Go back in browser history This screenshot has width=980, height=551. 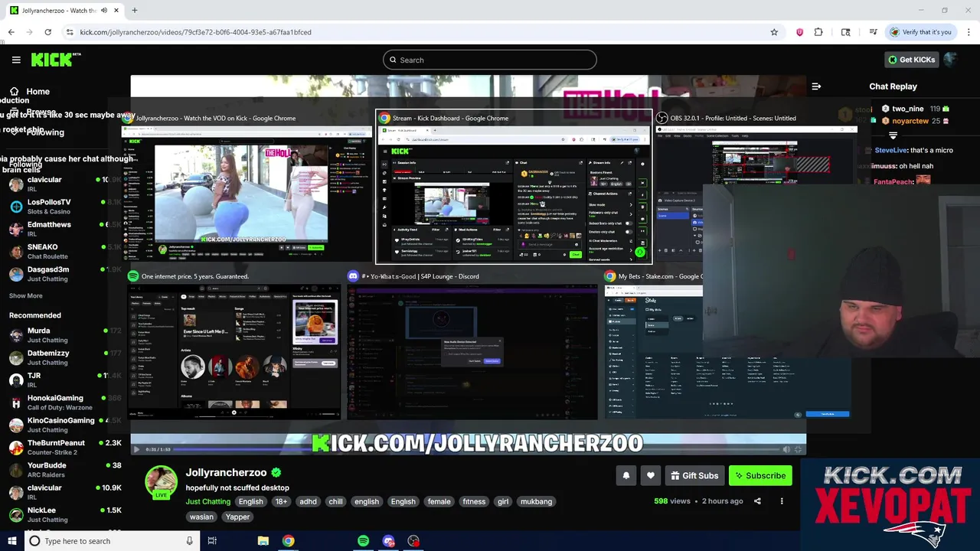click(x=11, y=32)
